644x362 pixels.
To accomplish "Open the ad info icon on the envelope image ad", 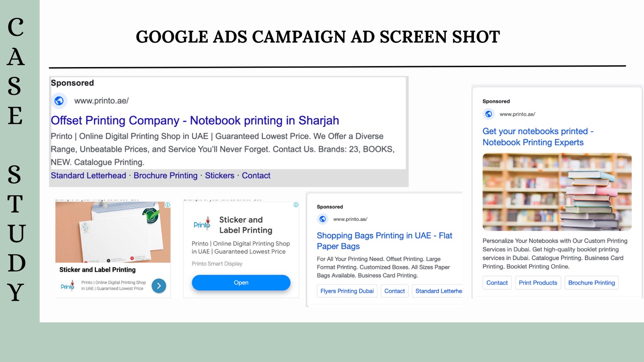I will click(167, 205).
